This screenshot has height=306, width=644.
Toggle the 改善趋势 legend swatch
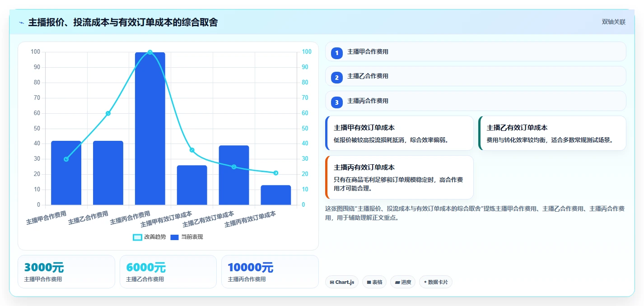tap(137, 237)
